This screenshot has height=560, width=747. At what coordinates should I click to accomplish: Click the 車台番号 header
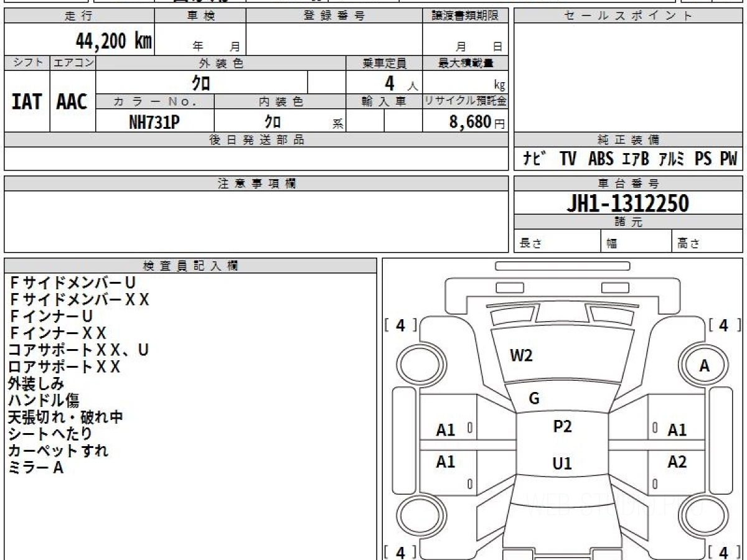(x=628, y=184)
